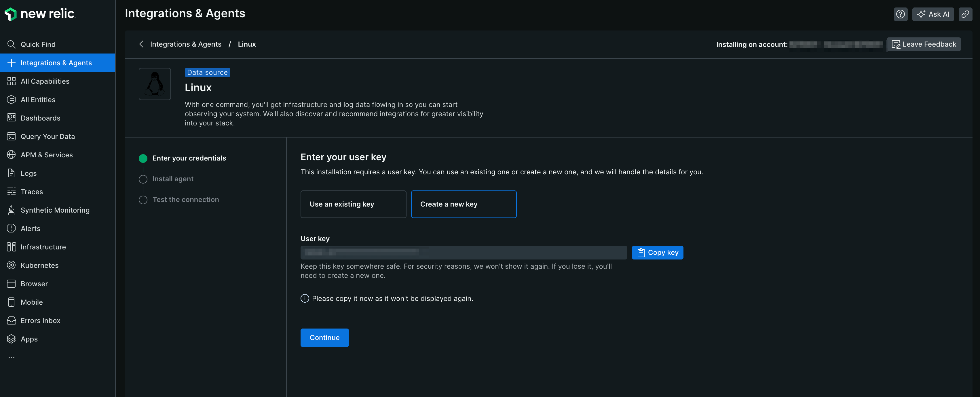Open the Errors Inbox
Image resolution: width=980 pixels, height=397 pixels.
tap(40, 320)
